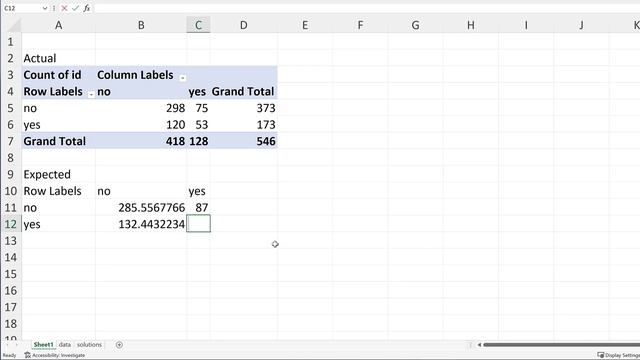Select column D header

coord(244,25)
